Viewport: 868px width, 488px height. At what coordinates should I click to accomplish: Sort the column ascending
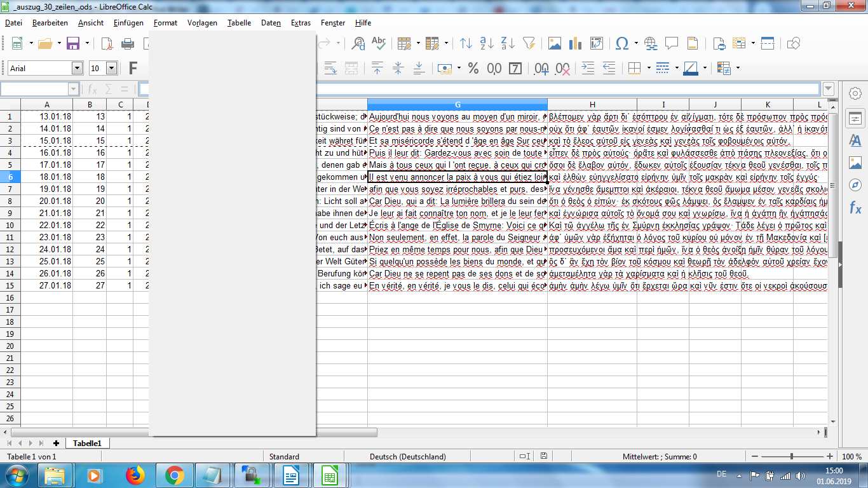pyautogui.click(x=486, y=43)
